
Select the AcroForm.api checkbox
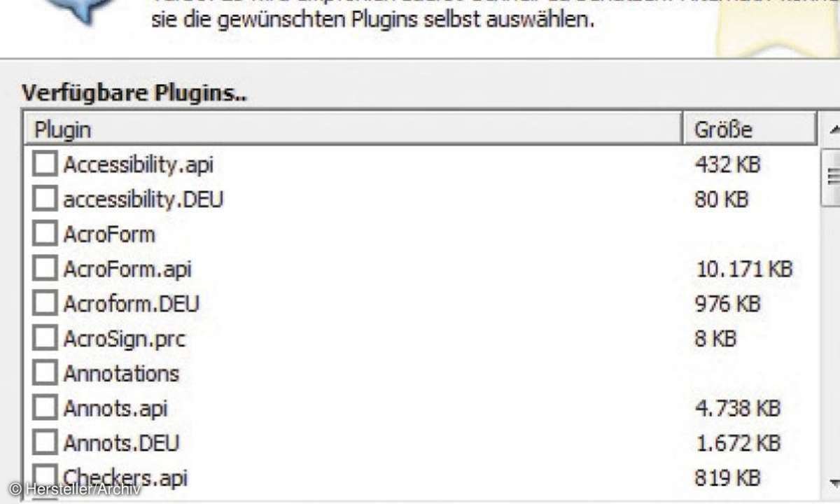[45, 269]
